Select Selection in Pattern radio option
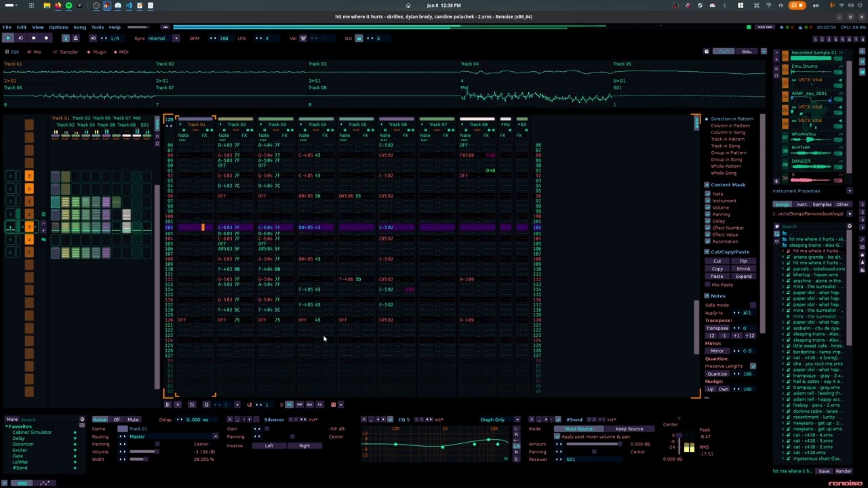This screenshot has width=868, height=488. (x=731, y=119)
